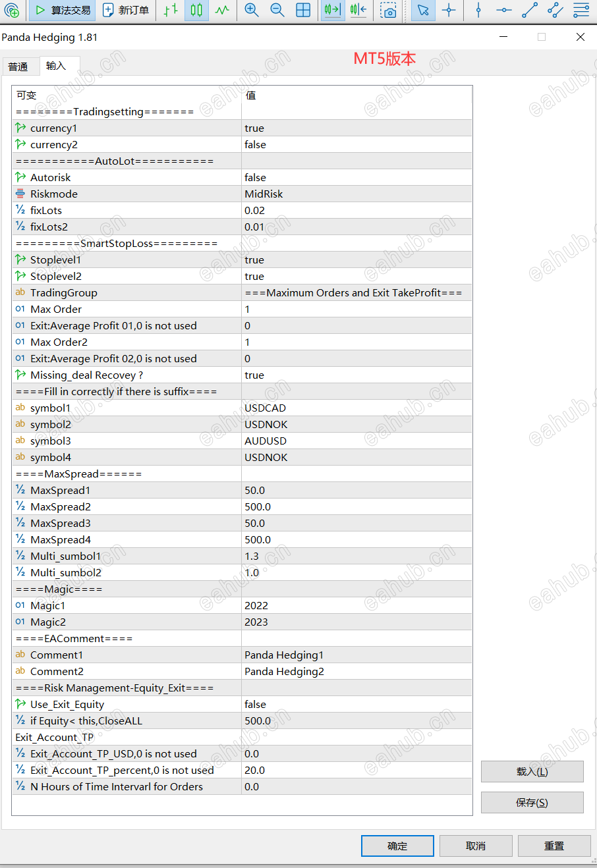Click the algo trading (算法交易) button
The height and width of the screenshot is (868, 597).
pyautogui.click(x=63, y=11)
